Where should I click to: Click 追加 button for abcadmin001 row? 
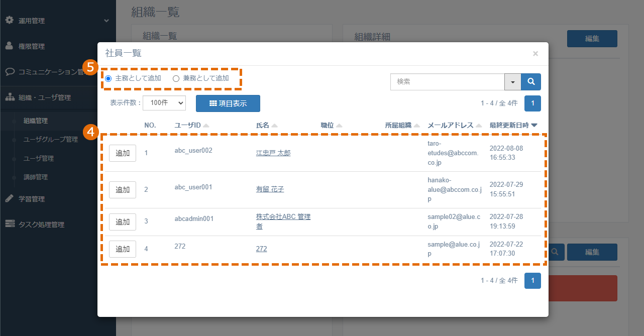[x=123, y=222]
